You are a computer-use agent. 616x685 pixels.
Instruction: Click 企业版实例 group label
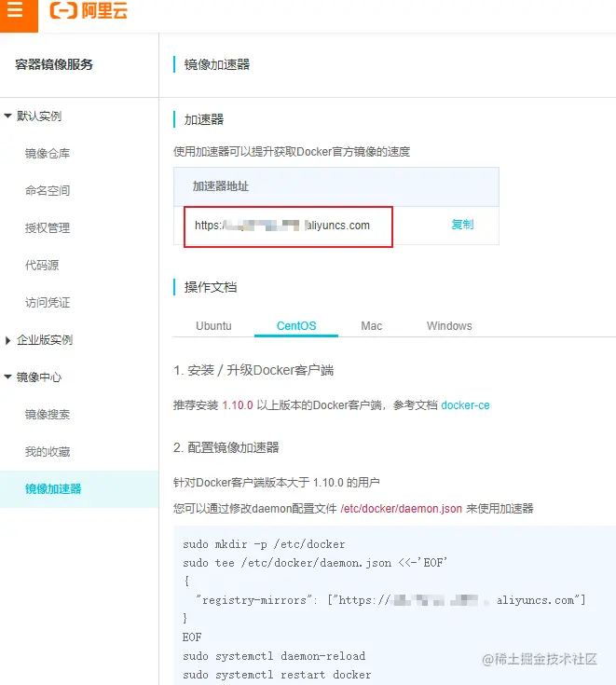pos(45,340)
